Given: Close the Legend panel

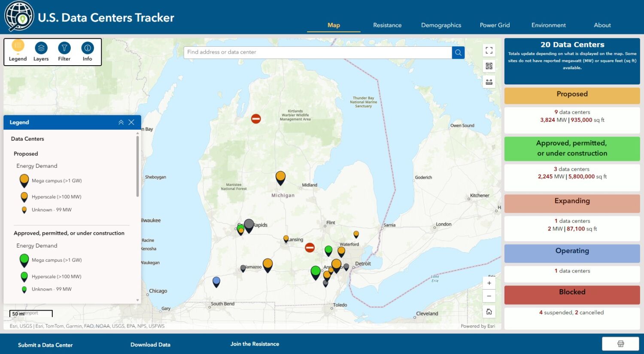Looking at the screenshot, I should click(131, 122).
